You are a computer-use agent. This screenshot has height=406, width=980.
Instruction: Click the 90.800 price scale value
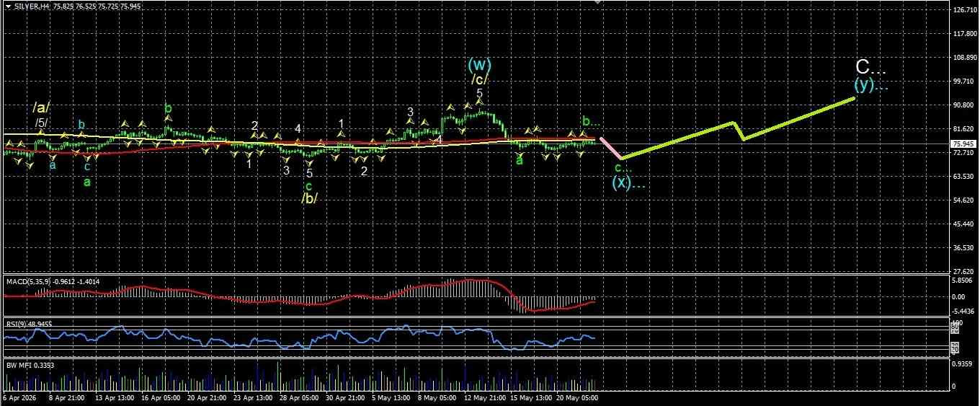(x=964, y=105)
